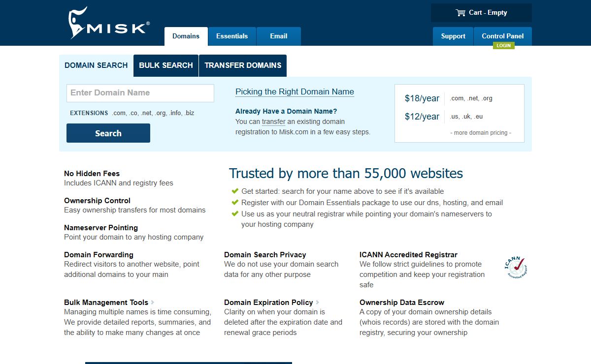This screenshot has height=364, width=591.
Task: Click the 'Register with our Domain Essentials package' line
Action: coord(372,203)
